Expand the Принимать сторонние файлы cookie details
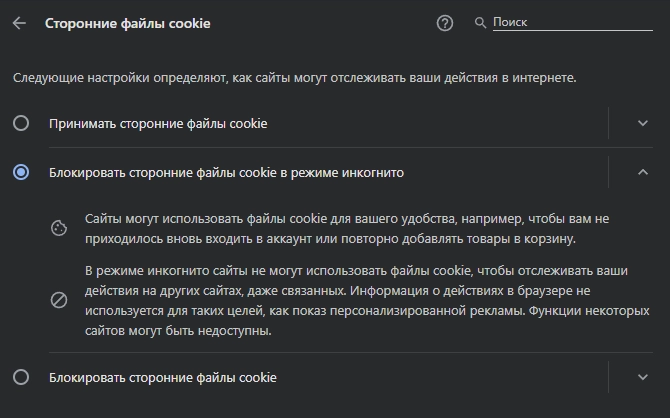The width and height of the screenshot is (670, 418). tap(643, 123)
